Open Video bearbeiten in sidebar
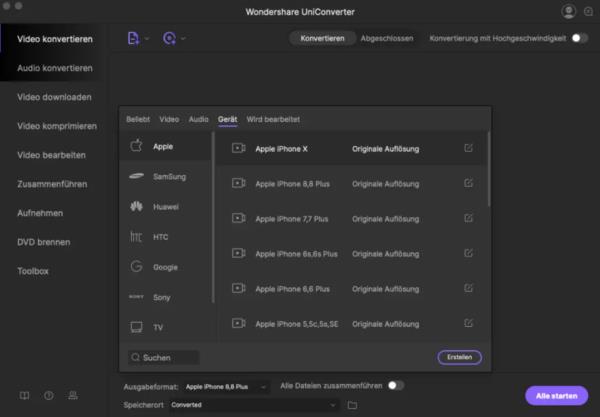Viewport: 600px width, 417px height. [51, 155]
